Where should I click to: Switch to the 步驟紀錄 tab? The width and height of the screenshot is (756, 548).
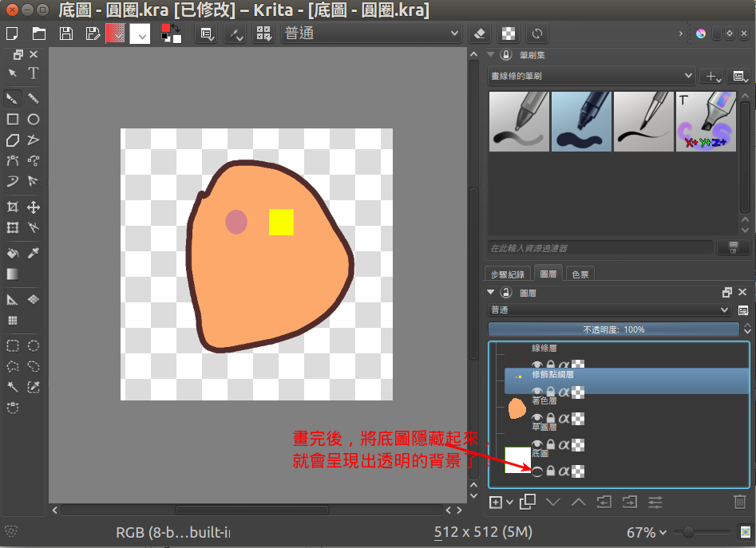pyautogui.click(x=508, y=274)
